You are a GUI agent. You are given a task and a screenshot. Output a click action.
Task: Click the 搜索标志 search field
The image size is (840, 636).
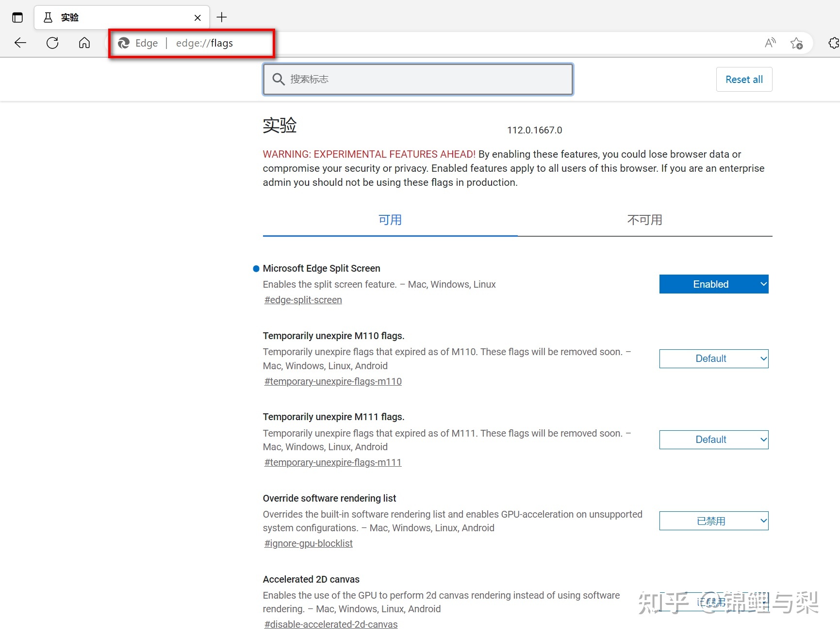418,79
